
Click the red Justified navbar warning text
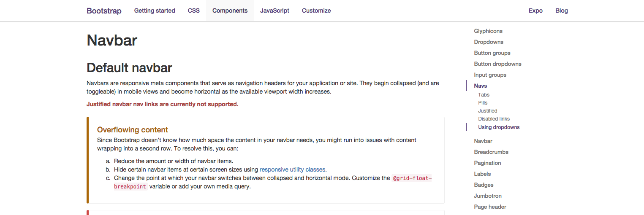[x=163, y=104]
